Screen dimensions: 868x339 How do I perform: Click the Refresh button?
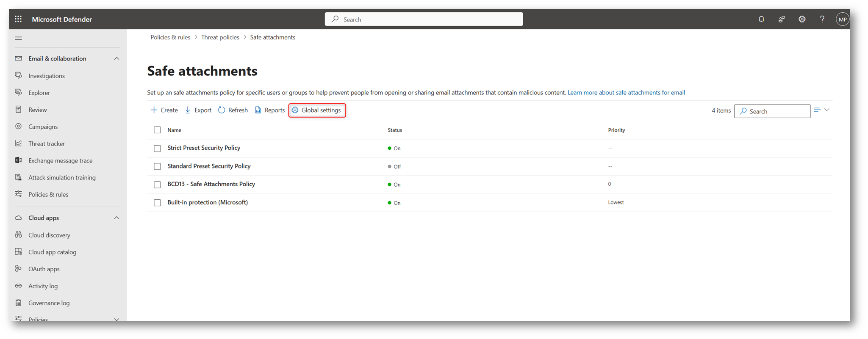click(233, 110)
